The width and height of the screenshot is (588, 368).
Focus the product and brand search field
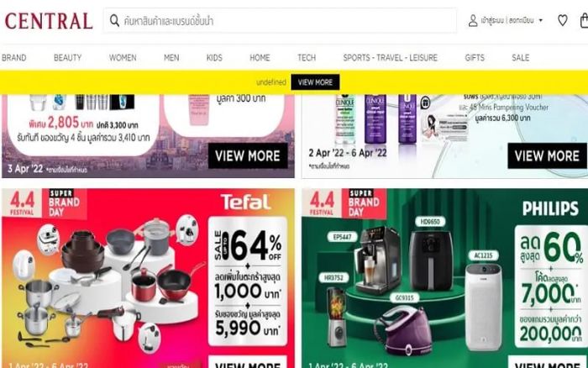point(280,21)
